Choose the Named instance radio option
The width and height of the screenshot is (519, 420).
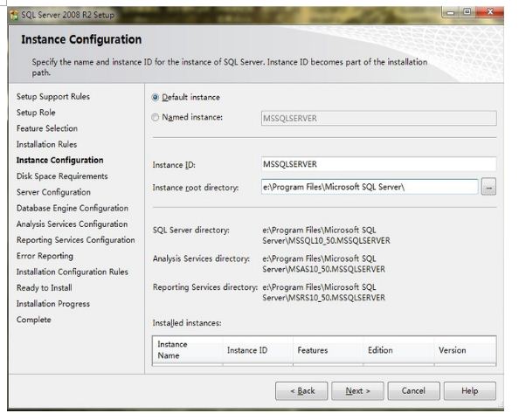click(155, 117)
